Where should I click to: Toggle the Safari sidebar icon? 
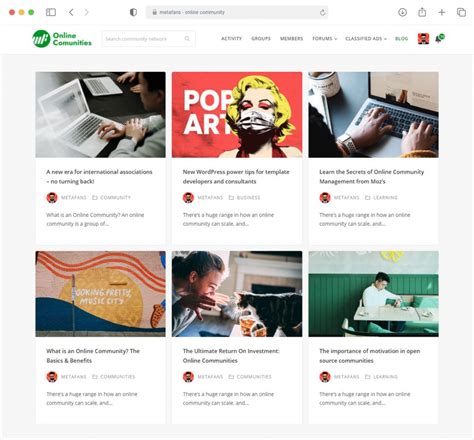coord(51,12)
